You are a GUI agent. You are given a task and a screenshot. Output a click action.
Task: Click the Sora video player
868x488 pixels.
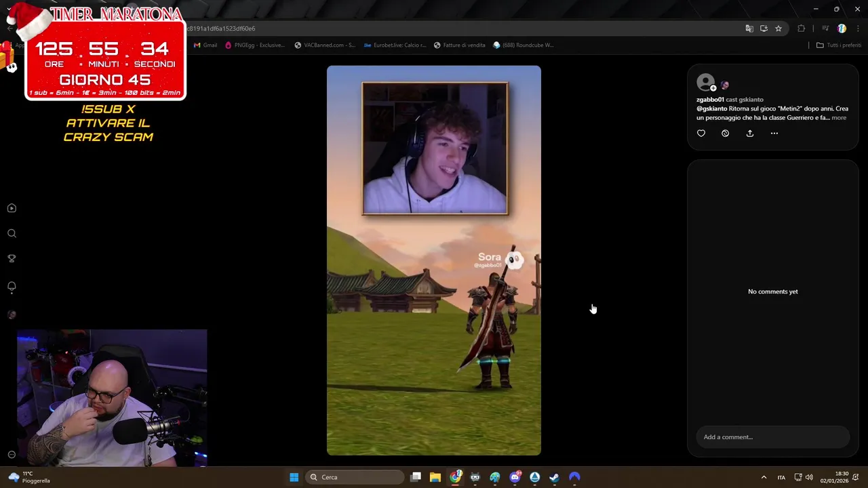point(434,260)
